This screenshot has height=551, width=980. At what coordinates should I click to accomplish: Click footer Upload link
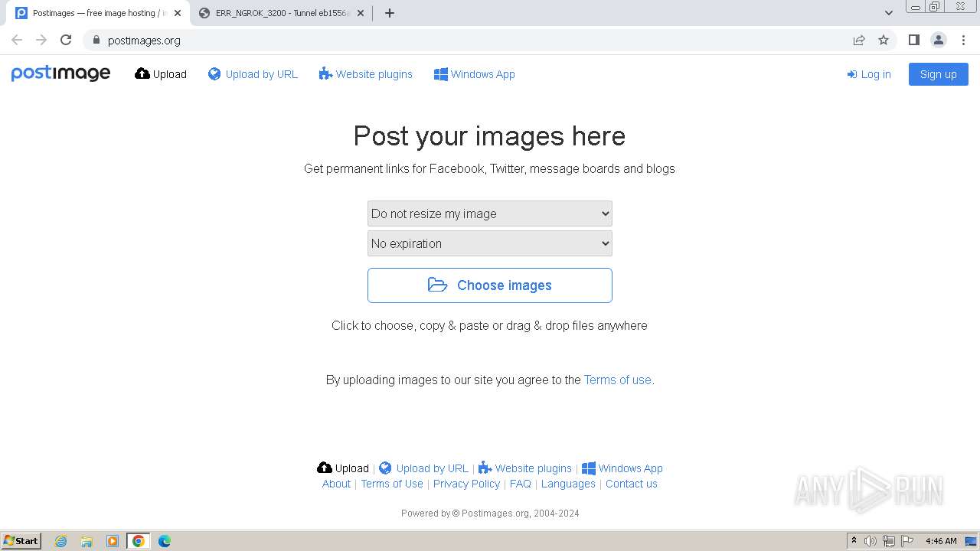[x=343, y=468]
